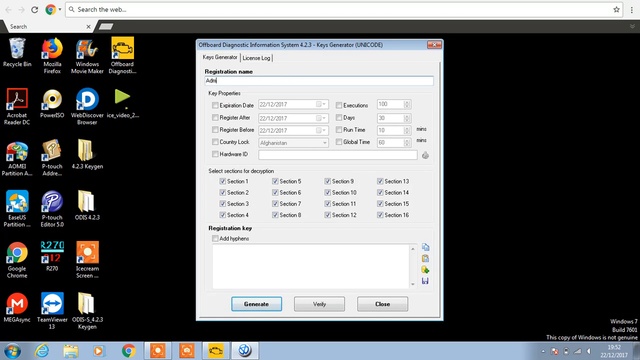This screenshot has width=640, height=360.
Task: Enable the Expiration Date checkbox
Action: click(215, 105)
